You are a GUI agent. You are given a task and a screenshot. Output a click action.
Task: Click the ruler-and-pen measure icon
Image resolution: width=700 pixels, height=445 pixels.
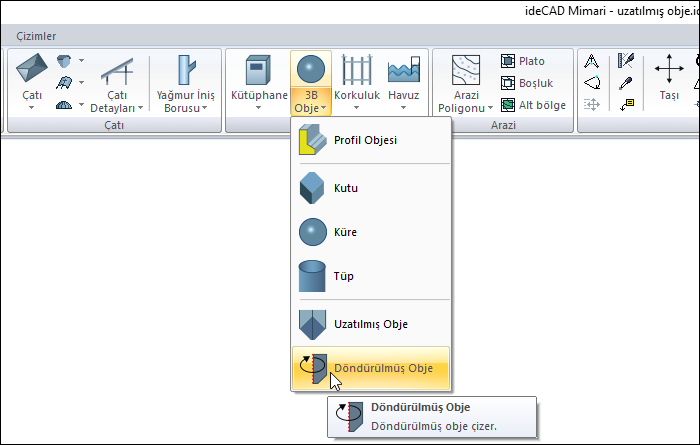tap(626, 60)
